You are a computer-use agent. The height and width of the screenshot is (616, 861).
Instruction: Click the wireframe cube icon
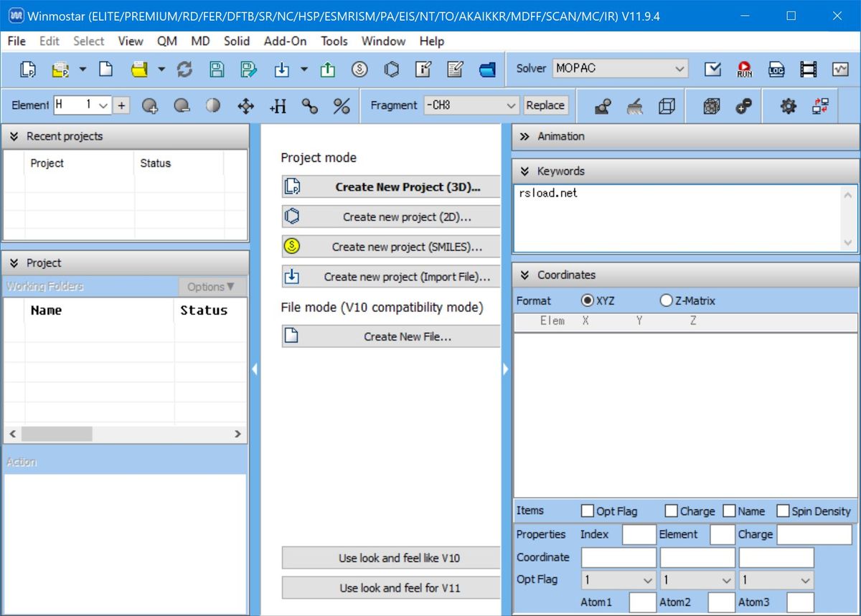pyautogui.click(x=667, y=106)
